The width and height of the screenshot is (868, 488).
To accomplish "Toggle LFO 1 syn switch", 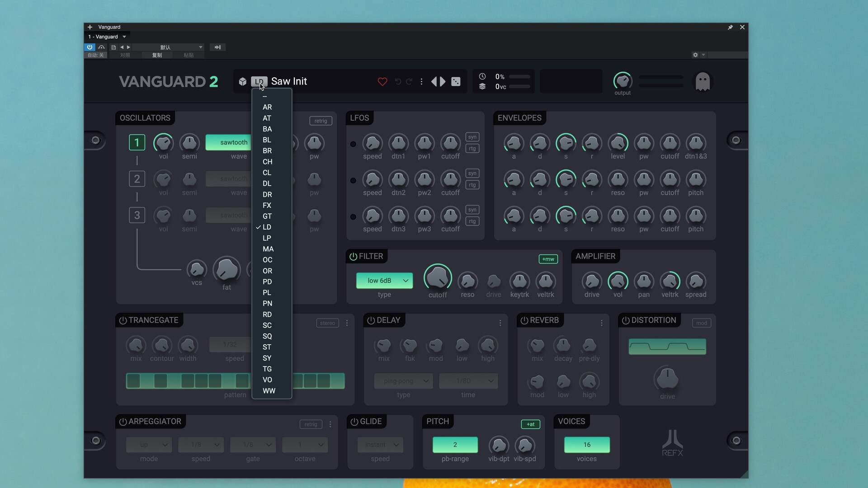I will point(472,137).
